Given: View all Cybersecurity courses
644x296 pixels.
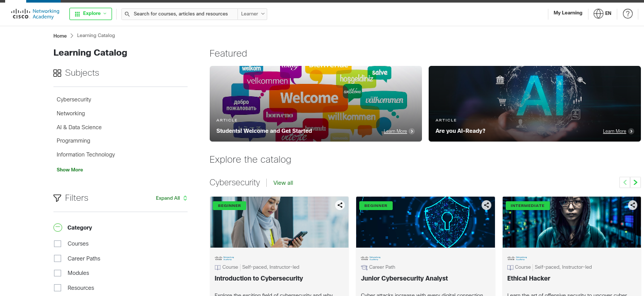Looking at the screenshot, I should click(x=283, y=183).
